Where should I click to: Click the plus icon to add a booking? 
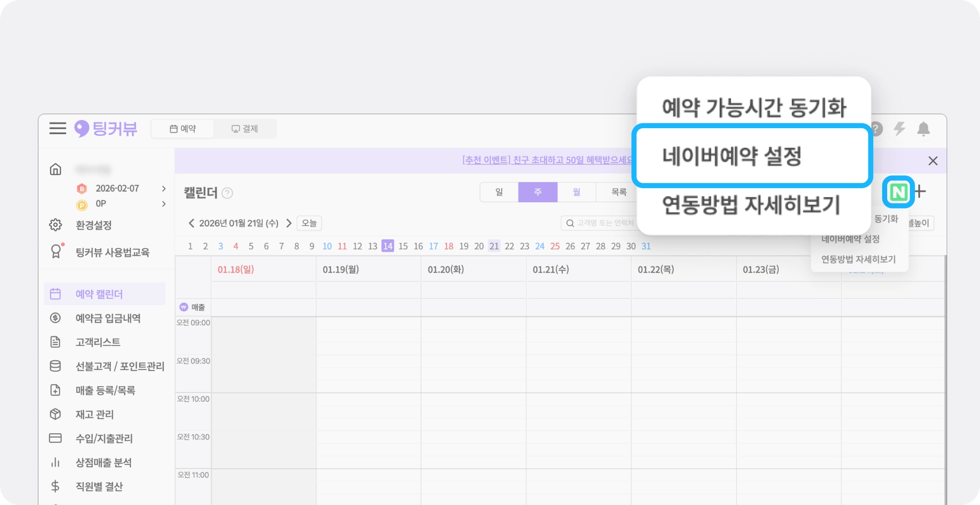[x=920, y=192]
